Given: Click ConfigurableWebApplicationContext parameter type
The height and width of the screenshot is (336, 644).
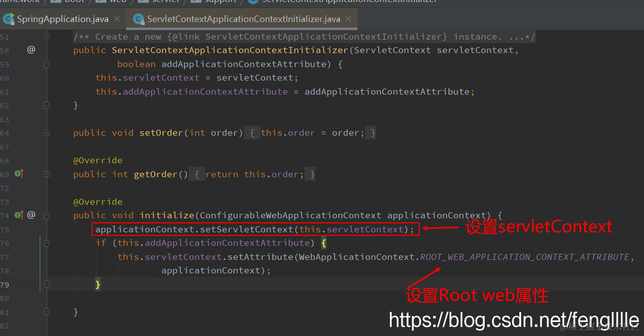Looking at the screenshot, I should [290, 215].
